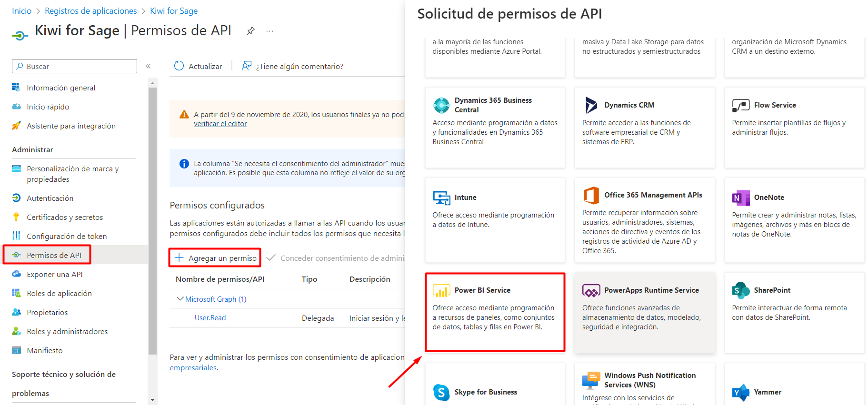Click the Nombre de permisos/API column header
Image resolution: width=868 pixels, height=405 pixels.
coord(220,279)
